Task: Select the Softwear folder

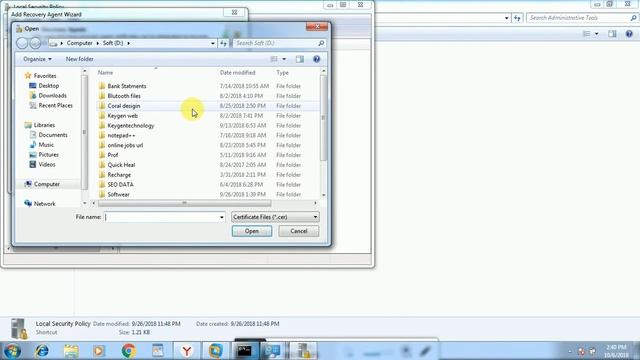Action: pyautogui.click(x=118, y=194)
